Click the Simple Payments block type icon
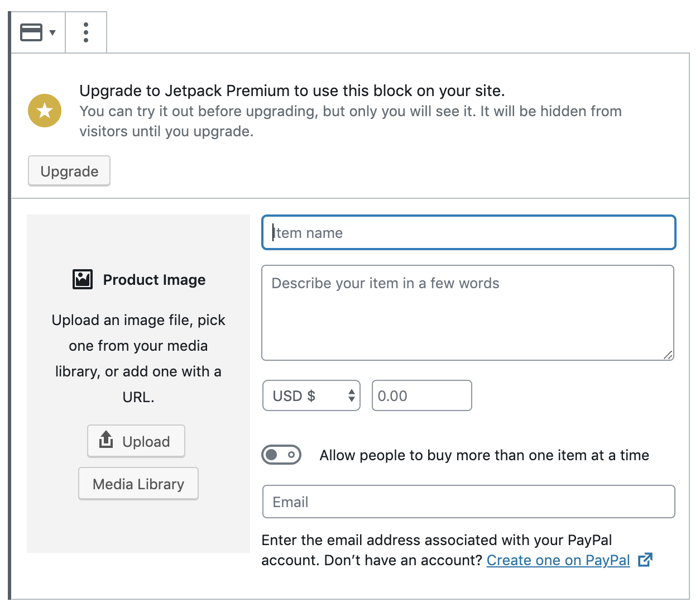Image resolution: width=700 pixels, height=611 pixels. click(31, 32)
